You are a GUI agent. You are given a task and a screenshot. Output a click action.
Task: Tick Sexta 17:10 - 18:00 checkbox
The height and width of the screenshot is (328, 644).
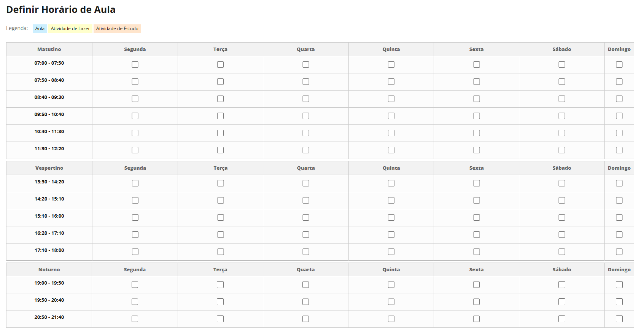coord(477,252)
